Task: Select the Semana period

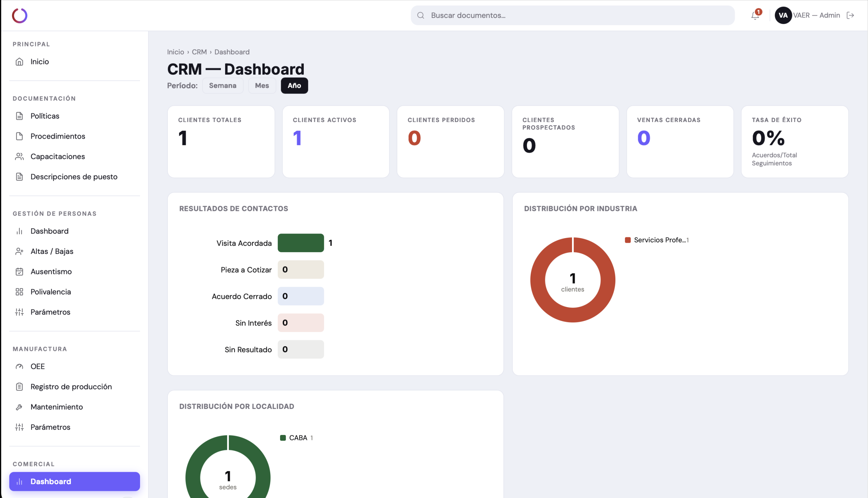Action: [223, 85]
